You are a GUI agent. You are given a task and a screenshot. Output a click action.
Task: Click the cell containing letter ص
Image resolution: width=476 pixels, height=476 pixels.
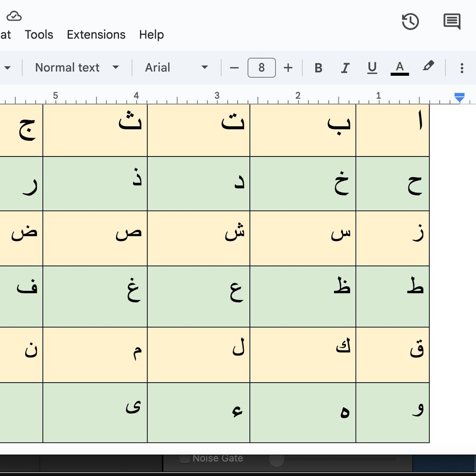(x=95, y=238)
